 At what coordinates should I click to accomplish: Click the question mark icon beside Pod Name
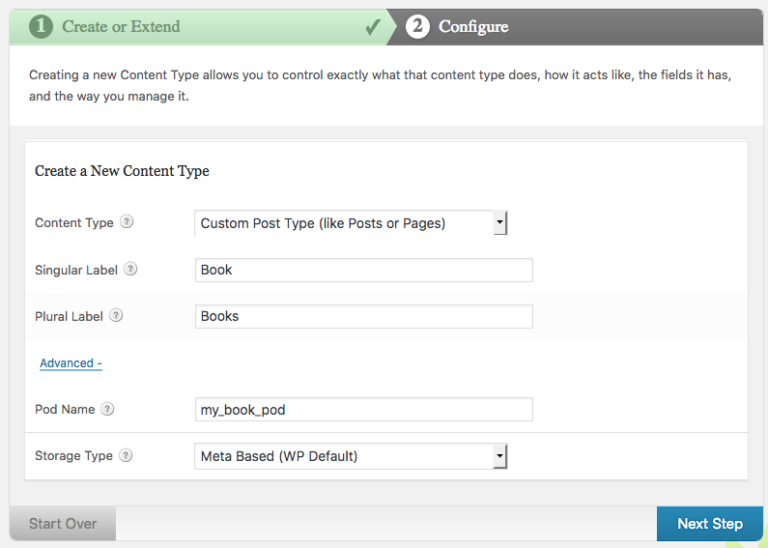[x=107, y=408]
